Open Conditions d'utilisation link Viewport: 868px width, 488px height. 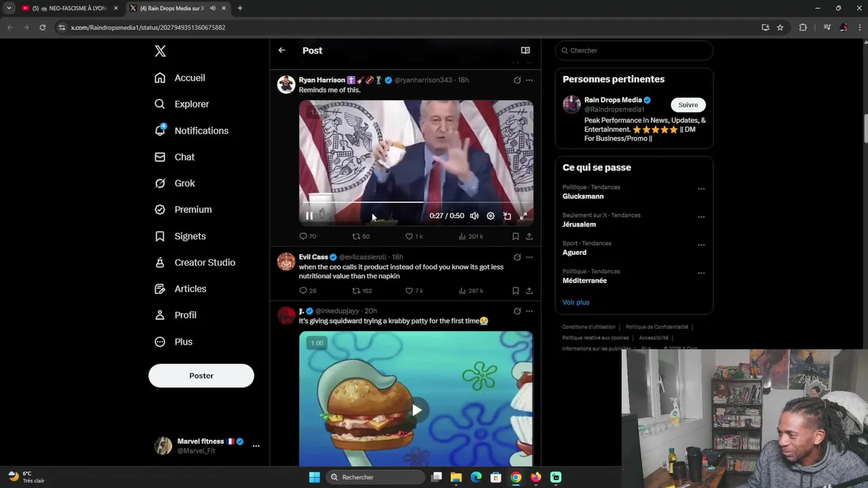589,327
